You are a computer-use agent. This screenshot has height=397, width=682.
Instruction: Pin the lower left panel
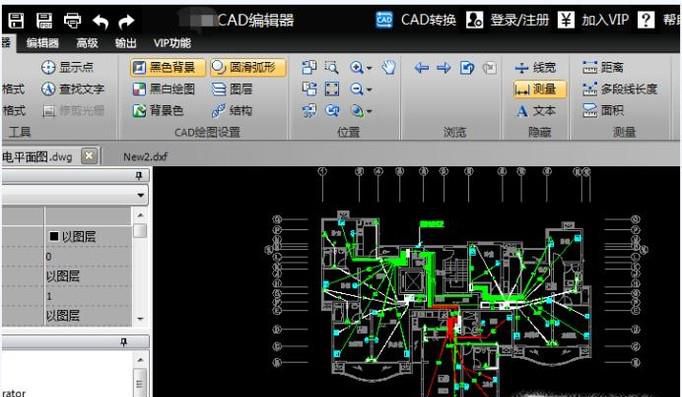point(124,342)
